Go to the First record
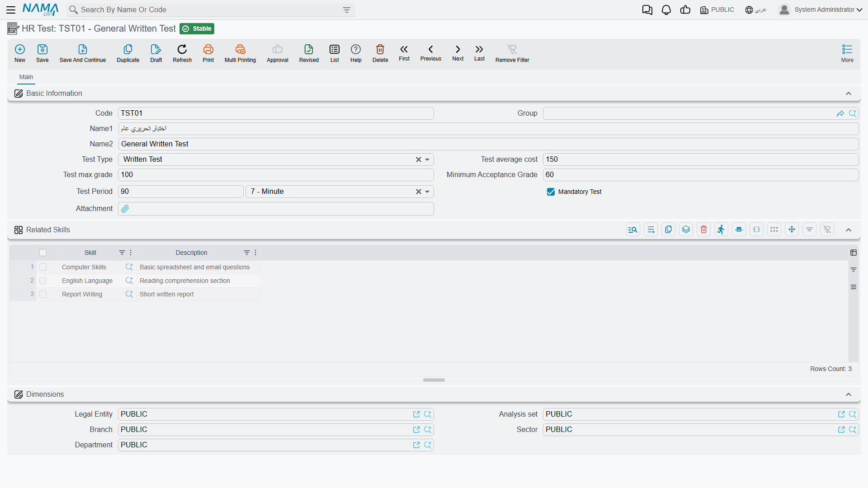868x488 pixels. [404, 53]
